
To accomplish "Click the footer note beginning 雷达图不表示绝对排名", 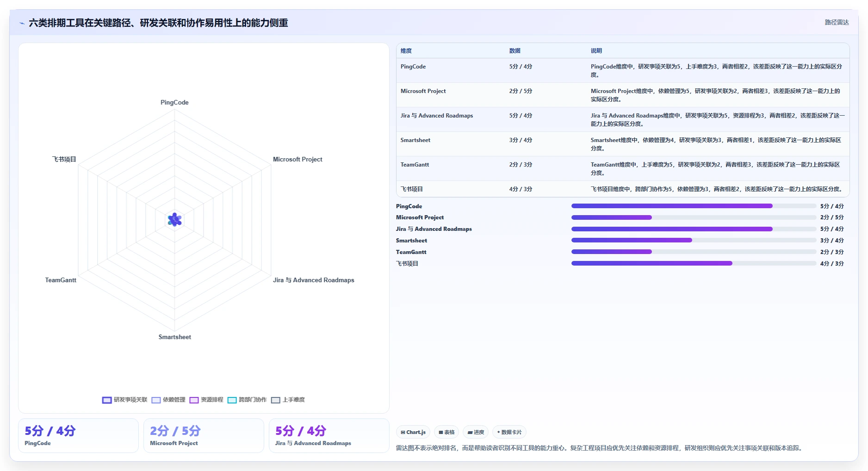I will coord(600,448).
